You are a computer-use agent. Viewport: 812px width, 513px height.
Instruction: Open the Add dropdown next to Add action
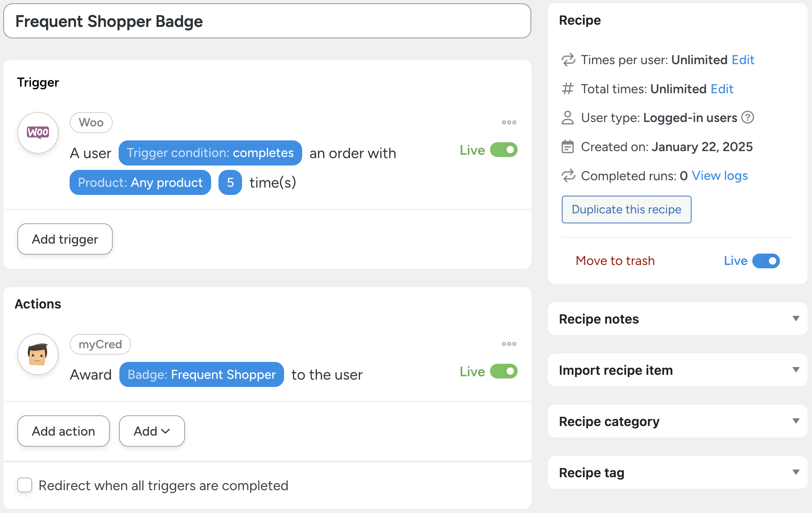click(152, 431)
